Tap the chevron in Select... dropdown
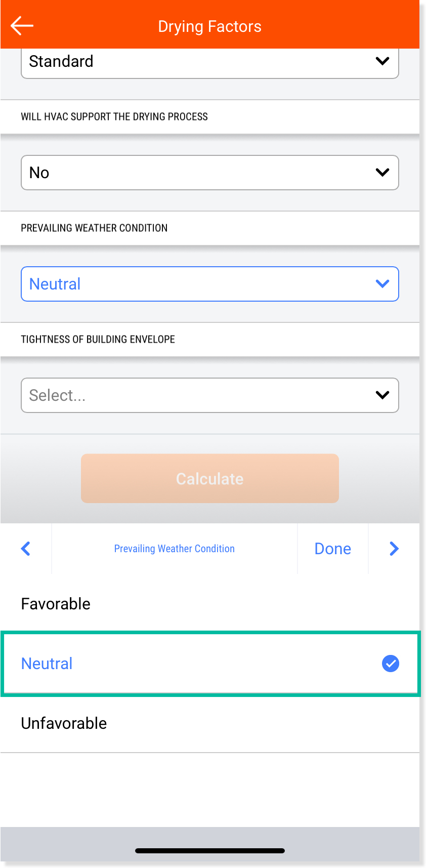Image resolution: width=426 pixels, height=868 pixels. coord(382,395)
